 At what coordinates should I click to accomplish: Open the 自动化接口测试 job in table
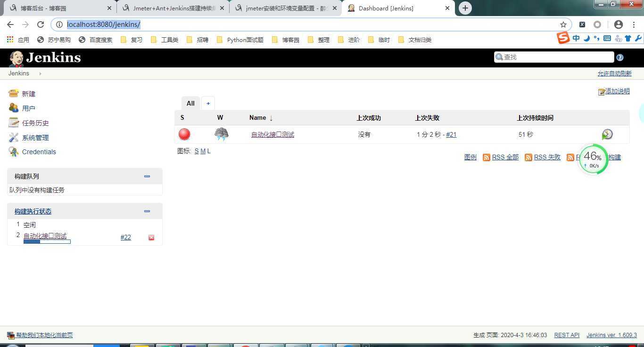[x=272, y=134]
